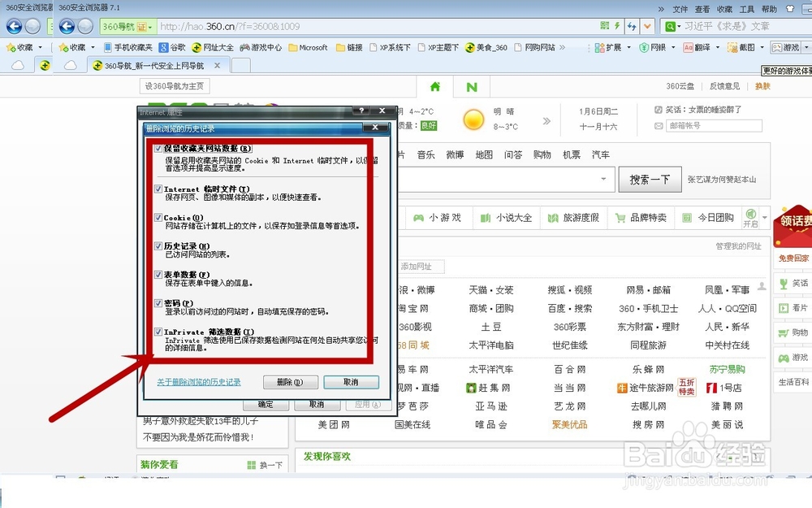The image size is (812, 508).
Task: Open 美食_360 bookmark
Action: click(486, 47)
